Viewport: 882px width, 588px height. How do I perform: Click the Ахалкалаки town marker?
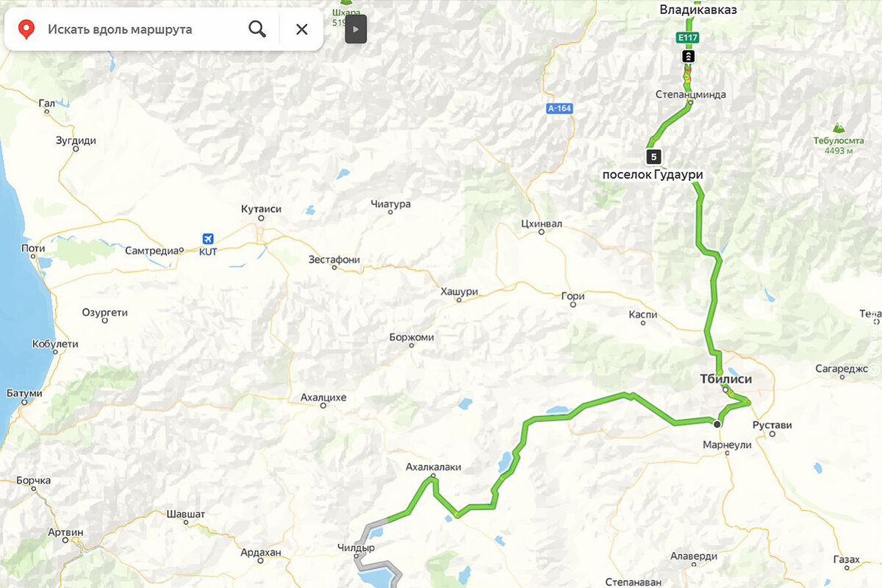[x=434, y=476]
